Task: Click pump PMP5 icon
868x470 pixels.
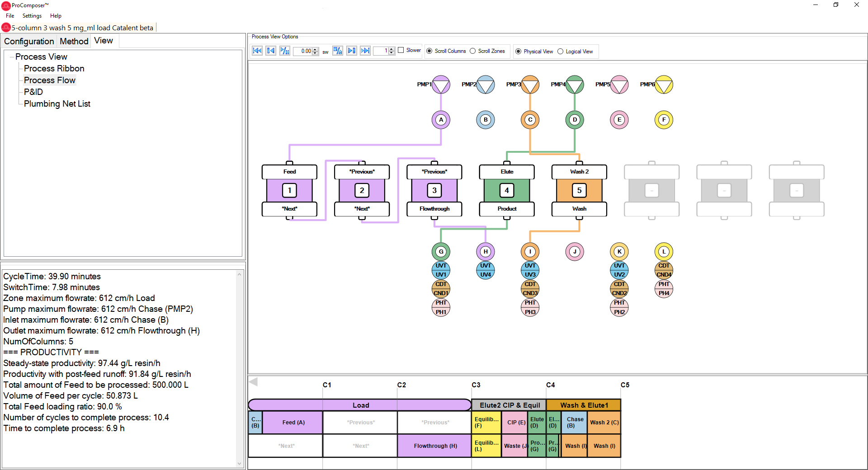Action: pyautogui.click(x=619, y=85)
